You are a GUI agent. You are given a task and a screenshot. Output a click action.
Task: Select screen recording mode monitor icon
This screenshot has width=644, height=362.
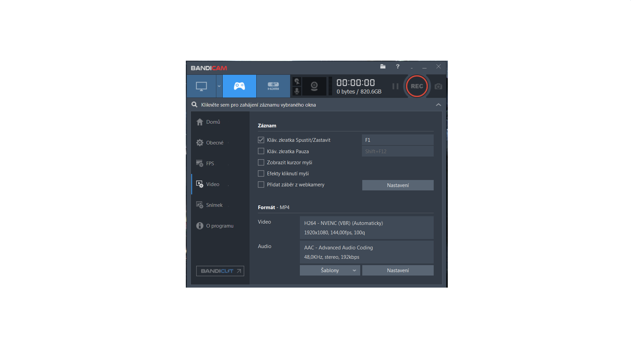tap(201, 86)
